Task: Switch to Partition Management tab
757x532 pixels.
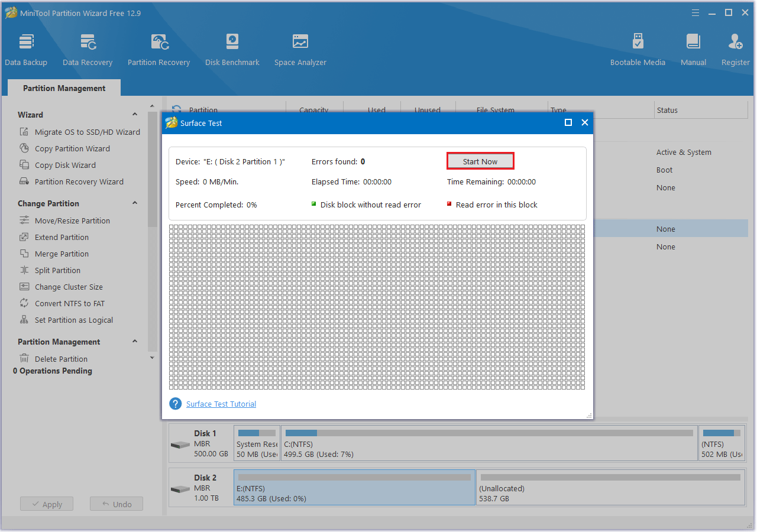Action: coord(64,88)
